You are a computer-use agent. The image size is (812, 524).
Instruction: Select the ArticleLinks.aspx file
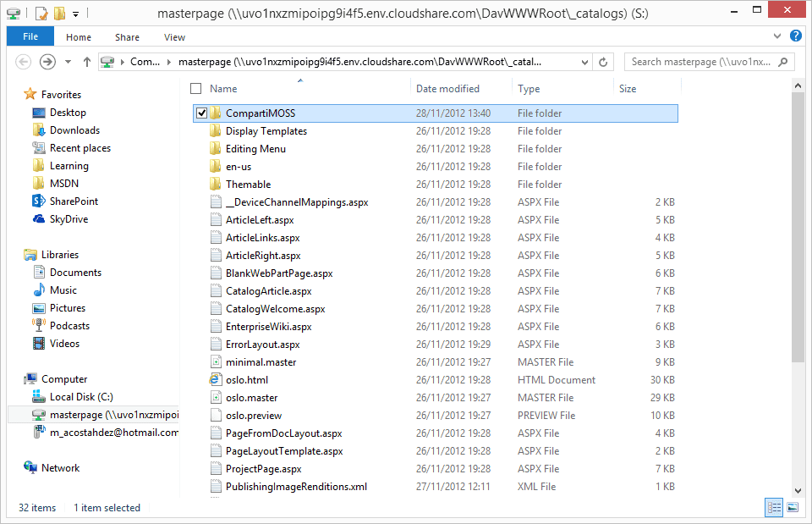pyautogui.click(x=262, y=237)
